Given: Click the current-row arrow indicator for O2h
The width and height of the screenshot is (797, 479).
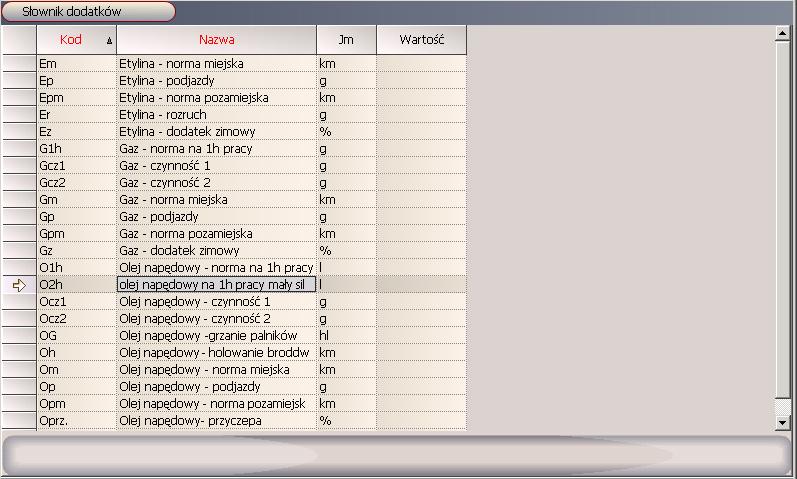Looking at the screenshot, I should [x=19, y=285].
